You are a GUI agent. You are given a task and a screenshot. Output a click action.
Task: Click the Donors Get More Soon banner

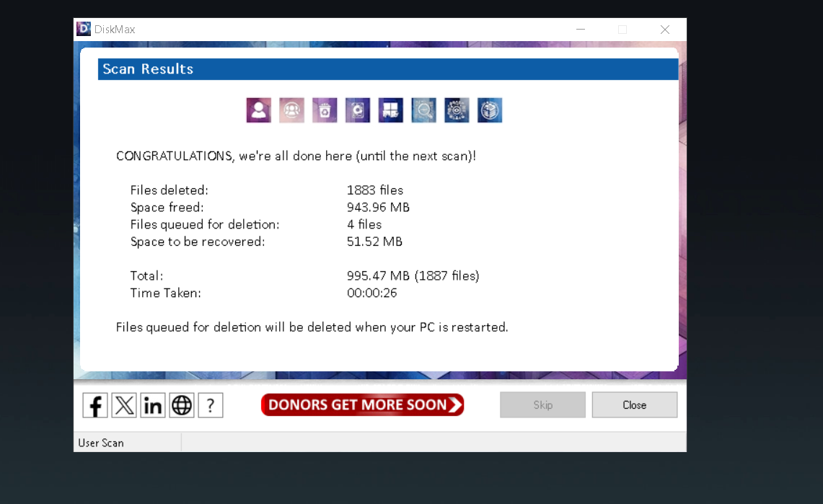(362, 405)
